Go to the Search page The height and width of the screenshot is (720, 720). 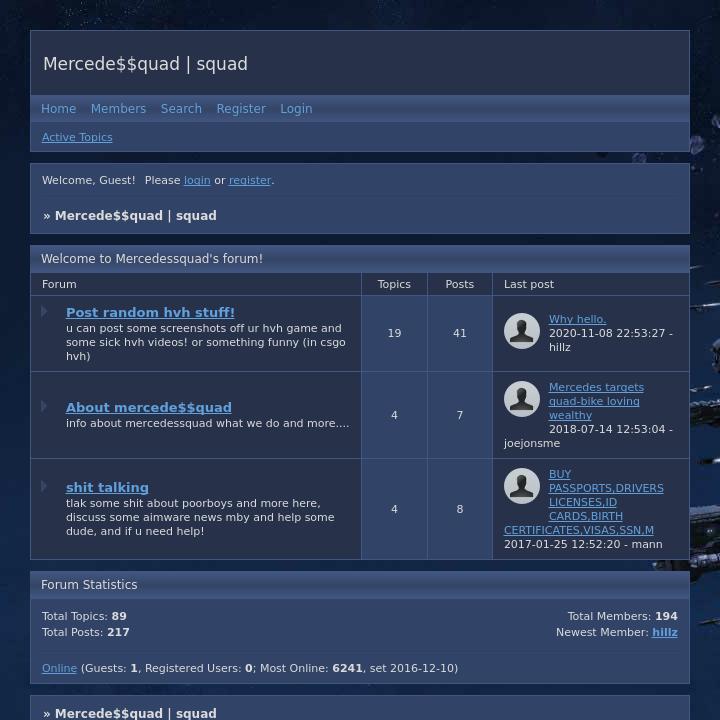pos(181,109)
